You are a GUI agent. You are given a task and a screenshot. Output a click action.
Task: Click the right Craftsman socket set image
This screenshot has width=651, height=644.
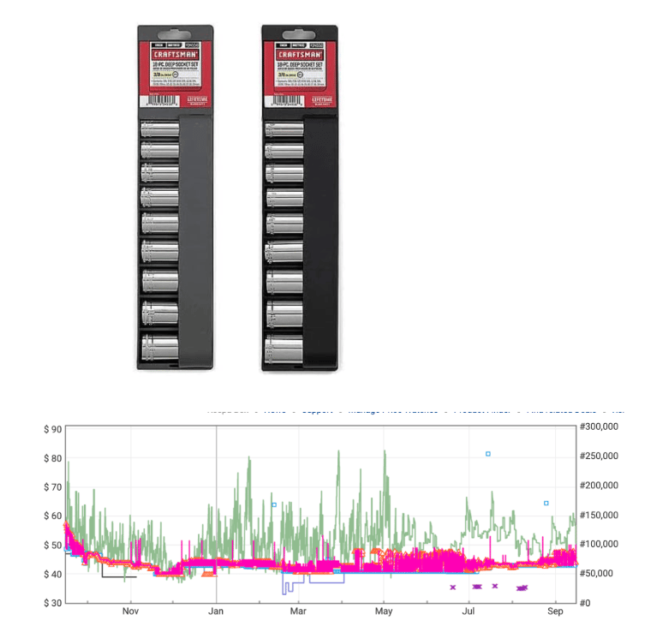point(298,197)
